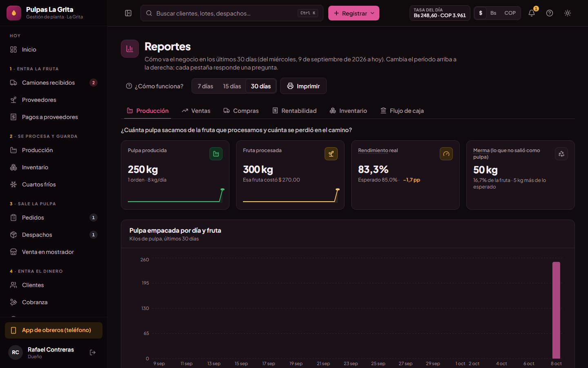Click the Imprimir button
Image resolution: width=588 pixels, height=368 pixels.
pos(303,86)
